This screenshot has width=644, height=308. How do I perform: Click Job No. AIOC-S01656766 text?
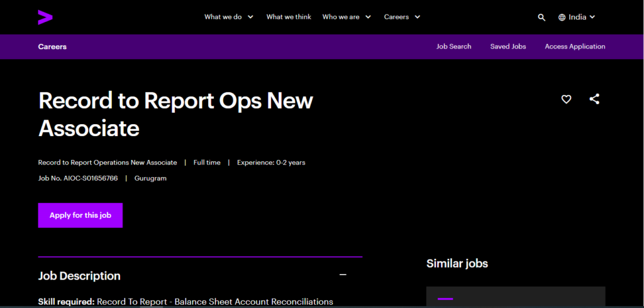(78, 178)
